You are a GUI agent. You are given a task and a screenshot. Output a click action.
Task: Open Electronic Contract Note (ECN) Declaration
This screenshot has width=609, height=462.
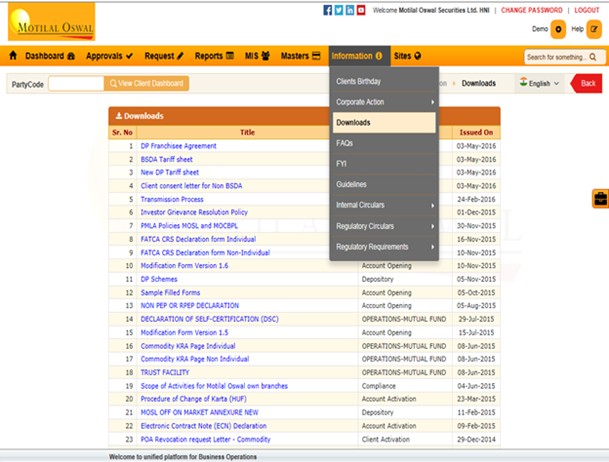(x=204, y=426)
